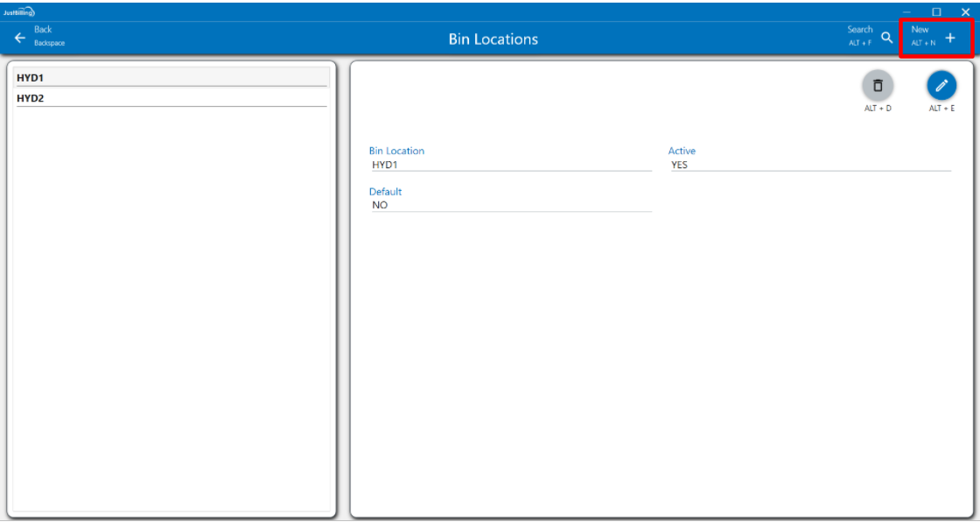Select HYD1 in the bin list

click(x=171, y=78)
